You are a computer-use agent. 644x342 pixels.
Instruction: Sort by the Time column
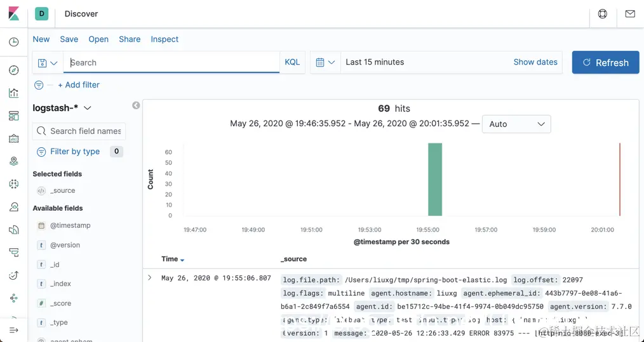pyautogui.click(x=173, y=259)
